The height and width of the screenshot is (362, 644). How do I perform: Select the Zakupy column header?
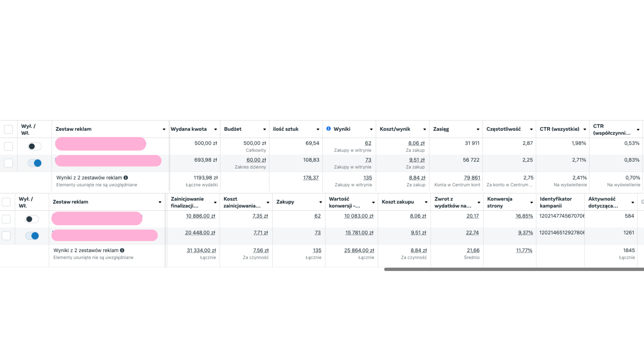tap(285, 202)
